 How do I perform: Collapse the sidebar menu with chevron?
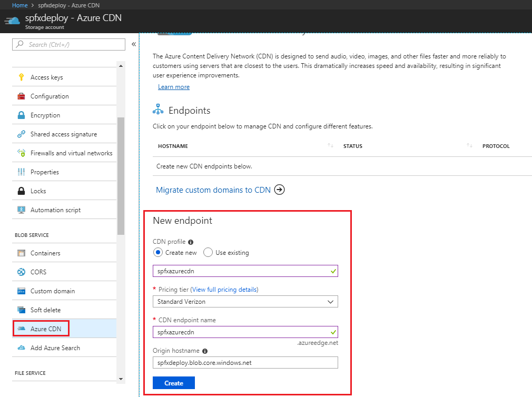(134, 44)
